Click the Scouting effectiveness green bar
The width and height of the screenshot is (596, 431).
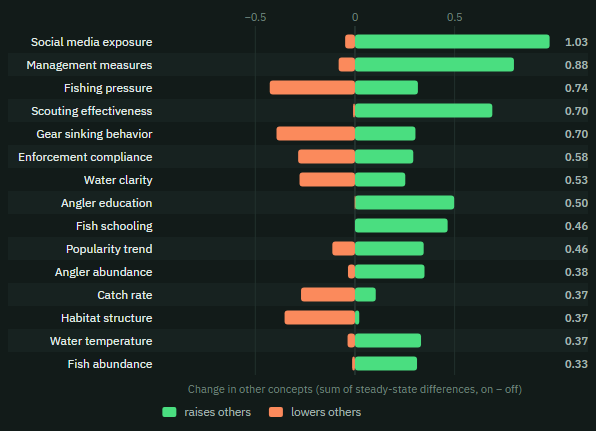point(423,111)
